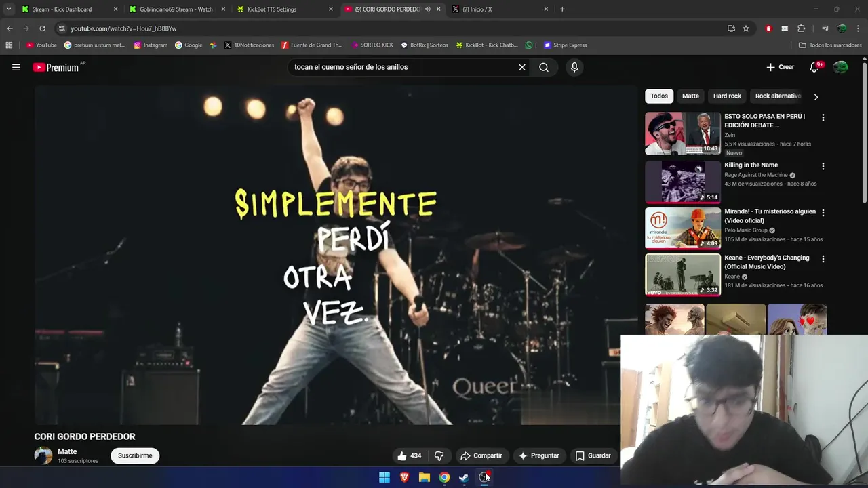The height and width of the screenshot is (488, 868).
Task: Open options for Keane video
Action: point(823,259)
